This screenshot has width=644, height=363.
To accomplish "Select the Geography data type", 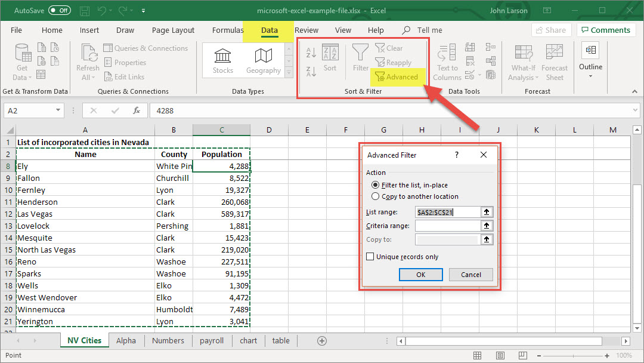I will coord(263,61).
